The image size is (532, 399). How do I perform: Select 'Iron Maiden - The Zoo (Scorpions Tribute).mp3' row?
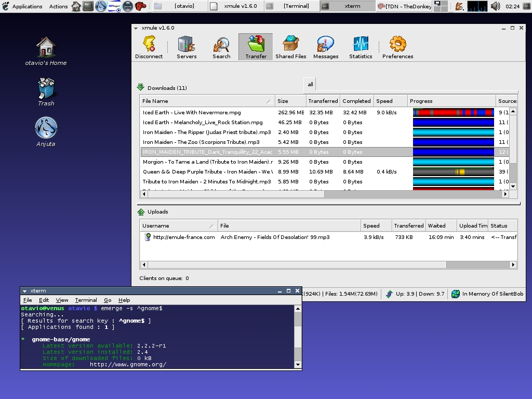point(324,142)
